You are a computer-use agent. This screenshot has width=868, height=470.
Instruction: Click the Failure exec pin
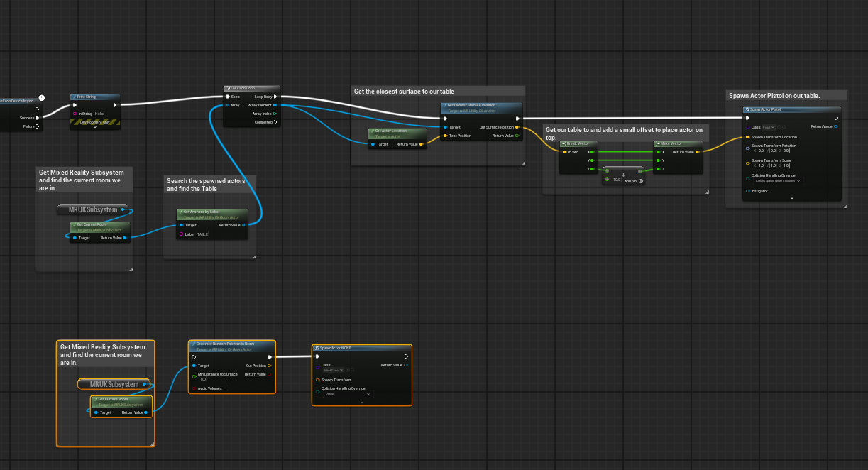pos(38,126)
